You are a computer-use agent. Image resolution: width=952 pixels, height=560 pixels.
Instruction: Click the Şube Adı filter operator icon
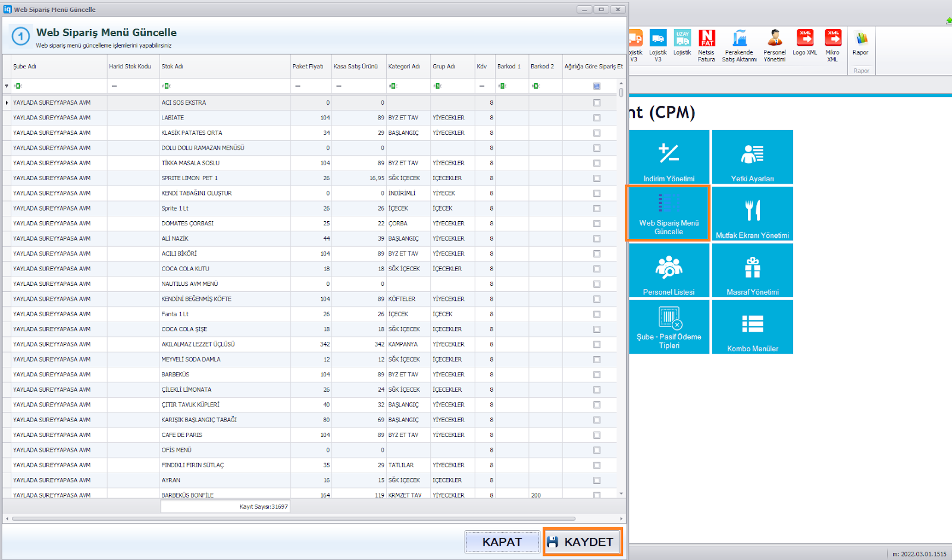tap(18, 86)
